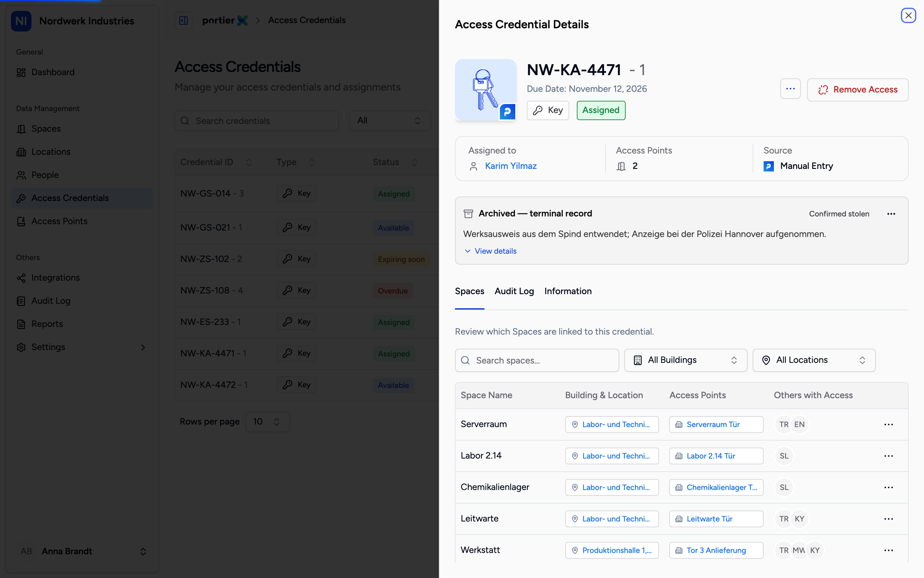Click the key credential thumbnail image
The image size is (924, 578).
[485, 90]
